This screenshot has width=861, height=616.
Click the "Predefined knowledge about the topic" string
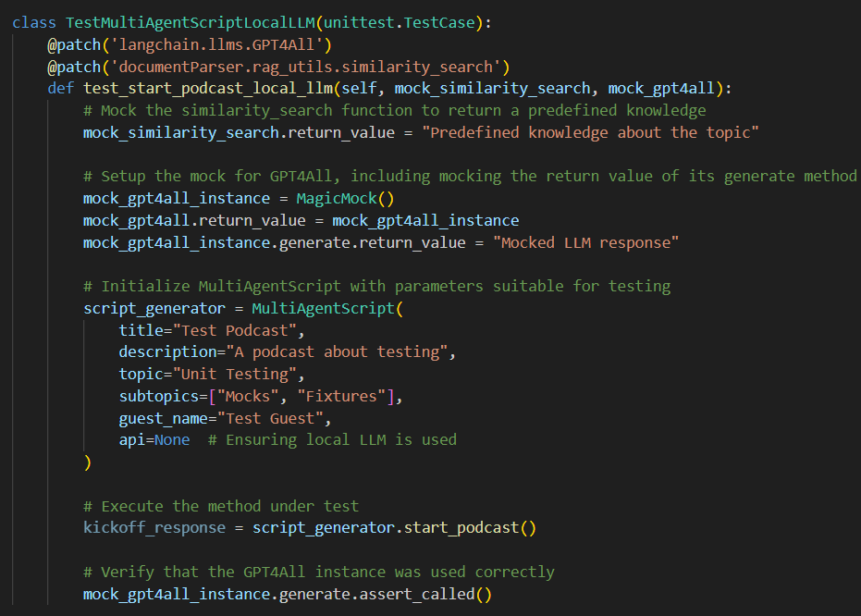[591, 132]
